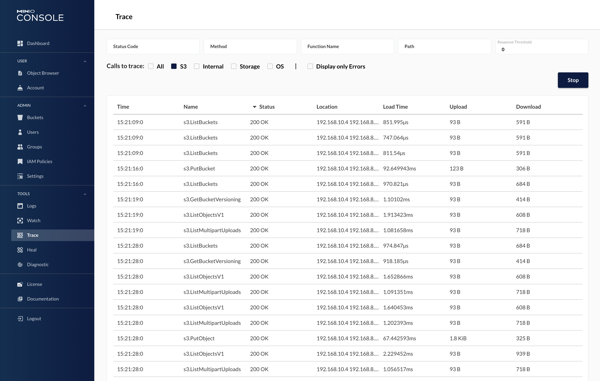The image size is (600, 381).
Task: Click the IAM Policies icon
Action: pos(20,161)
